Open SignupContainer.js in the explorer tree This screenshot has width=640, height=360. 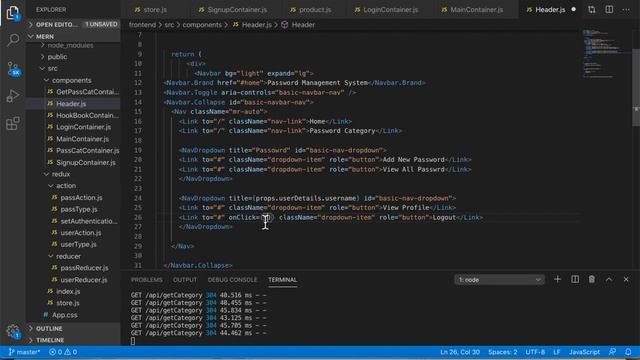(86, 162)
